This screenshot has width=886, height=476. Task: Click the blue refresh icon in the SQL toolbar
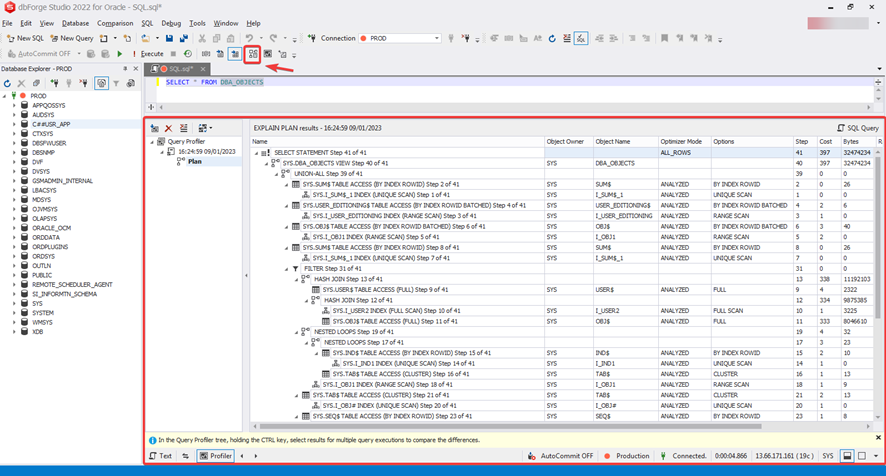551,39
